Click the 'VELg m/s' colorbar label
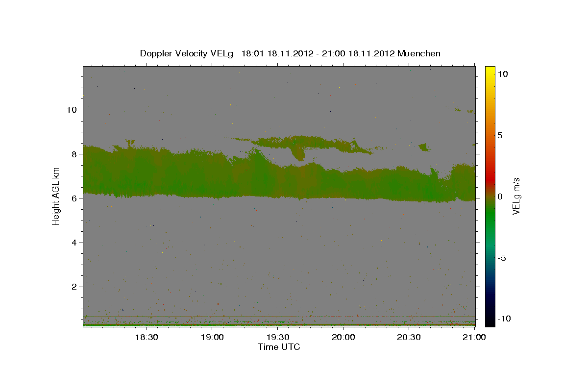588x392 pixels. [516, 196]
